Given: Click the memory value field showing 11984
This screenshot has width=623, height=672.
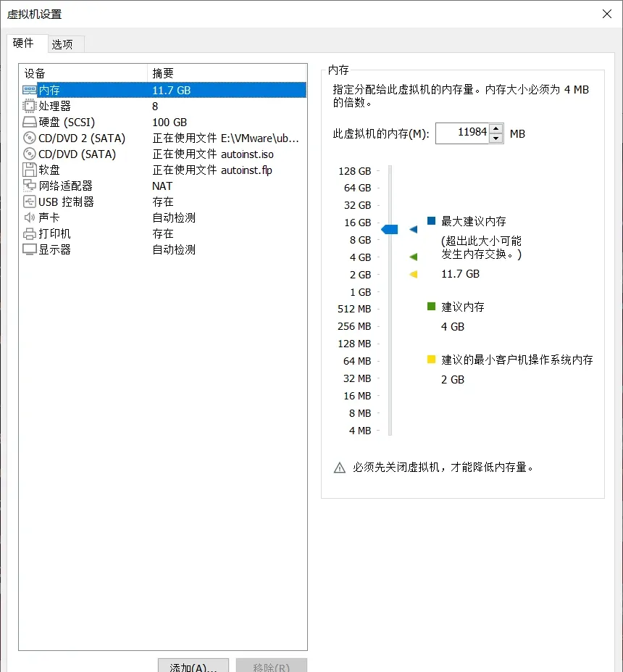Looking at the screenshot, I should pyautogui.click(x=462, y=133).
